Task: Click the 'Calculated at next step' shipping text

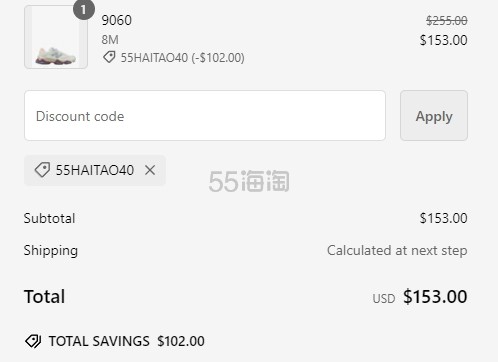Action: tap(397, 250)
